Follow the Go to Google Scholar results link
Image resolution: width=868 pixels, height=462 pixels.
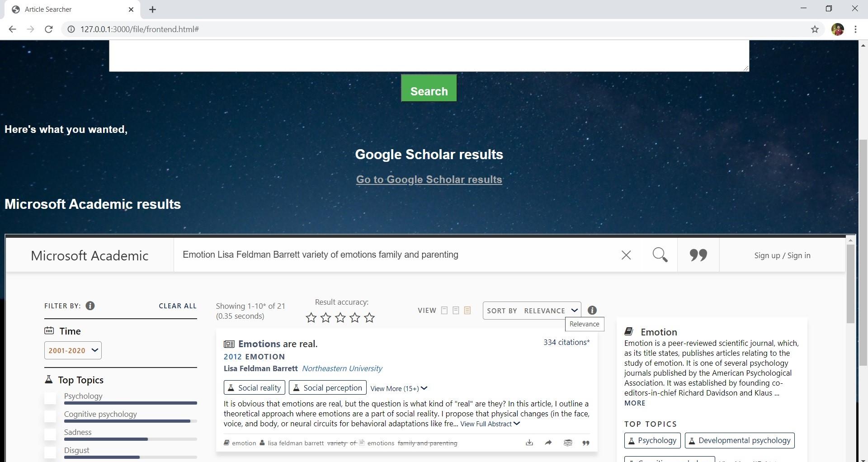point(429,179)
